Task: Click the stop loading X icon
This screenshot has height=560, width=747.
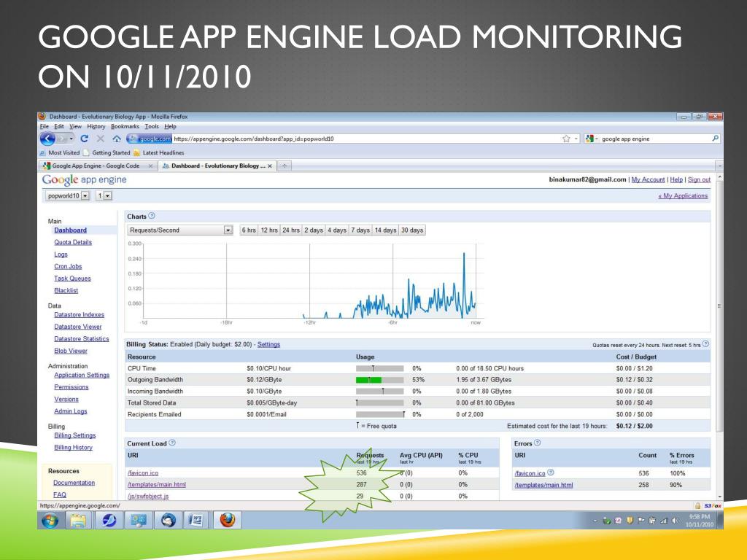Action: pos(100,139)
